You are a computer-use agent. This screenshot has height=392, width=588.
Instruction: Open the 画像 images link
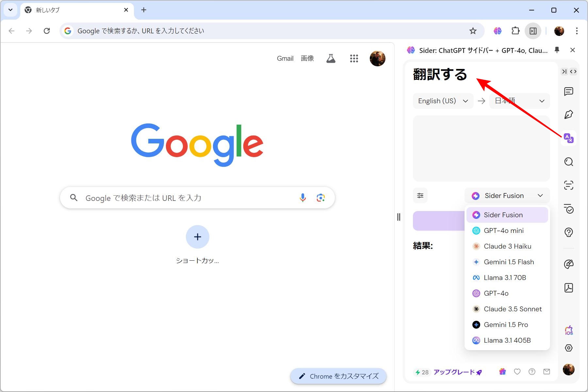click(307, 58)
